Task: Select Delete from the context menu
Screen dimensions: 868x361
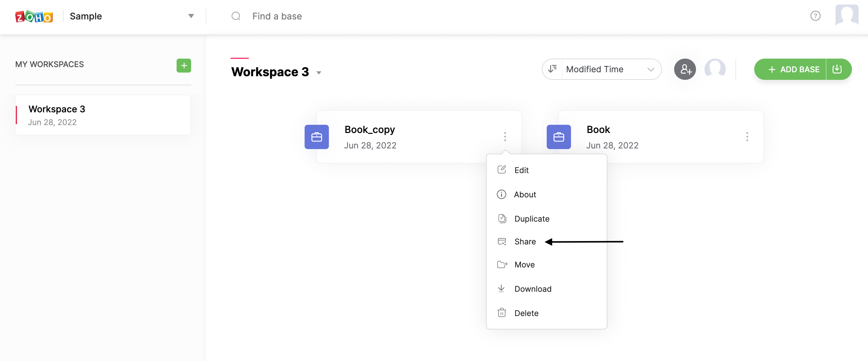Action: [x=526, y=313]
